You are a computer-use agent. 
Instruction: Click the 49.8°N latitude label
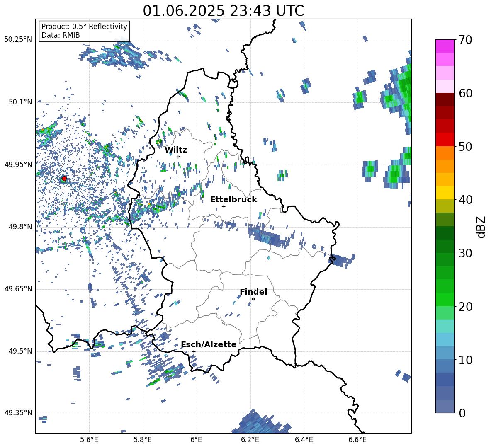[20, 227]
